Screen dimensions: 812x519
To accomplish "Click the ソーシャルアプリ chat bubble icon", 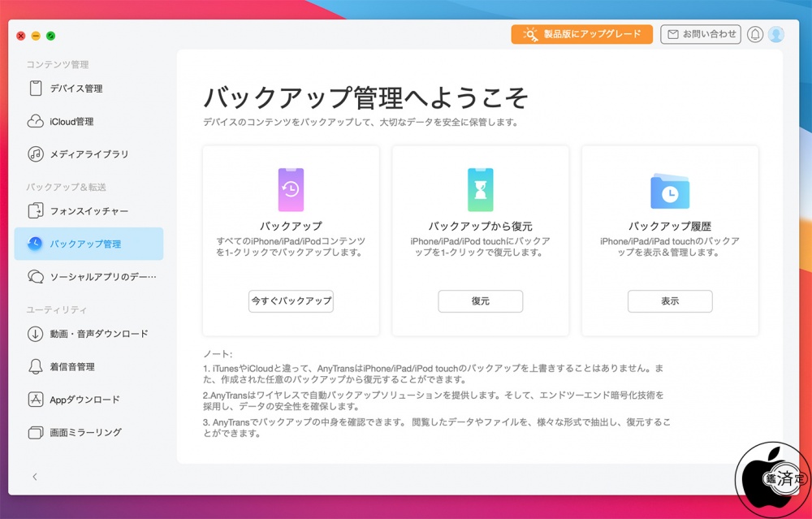I will pyautogui.click(x=35, y=277).
